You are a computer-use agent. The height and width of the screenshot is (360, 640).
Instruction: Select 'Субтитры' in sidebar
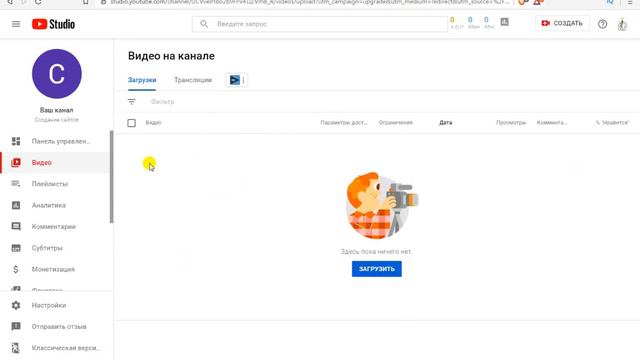(47, 248)
